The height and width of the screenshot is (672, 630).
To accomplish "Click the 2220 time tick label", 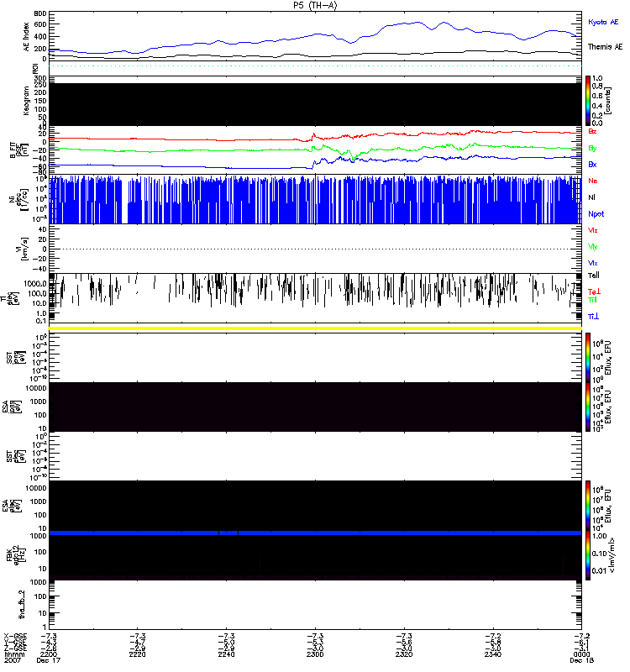I will click(137, 655).
